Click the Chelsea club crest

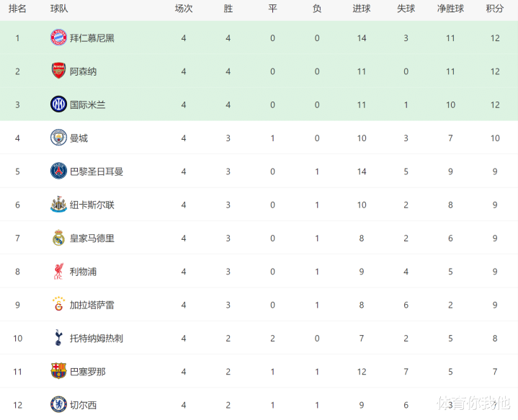click(58, 404)
